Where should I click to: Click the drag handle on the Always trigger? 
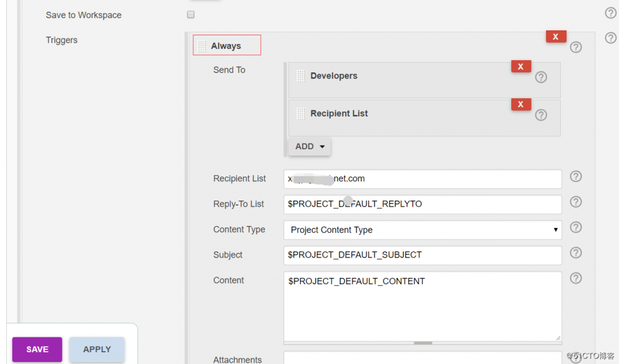point(201,45)
